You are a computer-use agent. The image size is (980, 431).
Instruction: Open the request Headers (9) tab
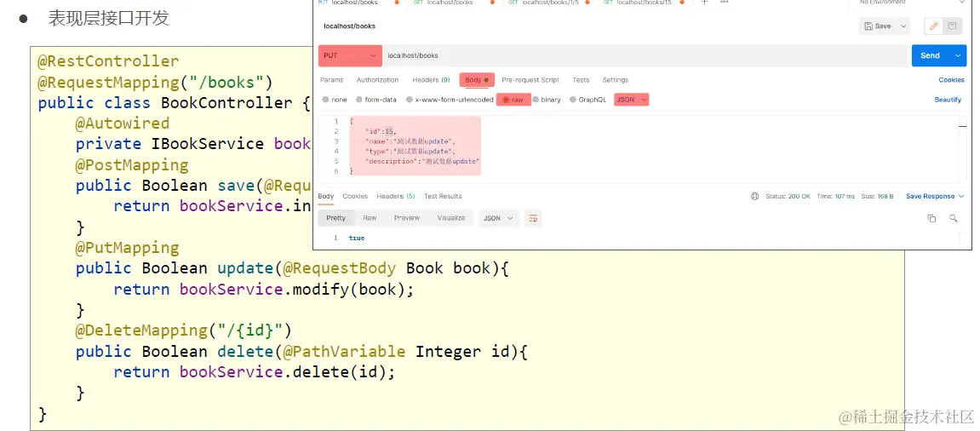tap(431, 80)
